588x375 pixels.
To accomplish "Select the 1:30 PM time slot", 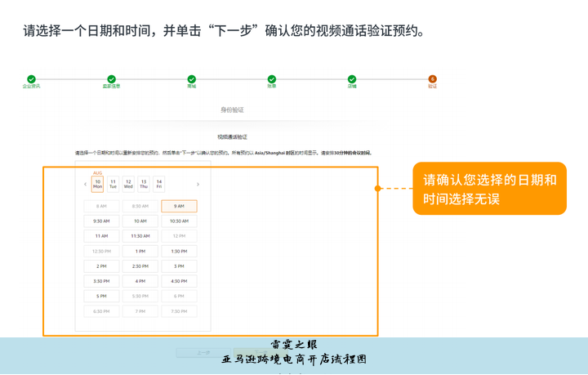I will (179, 252).
